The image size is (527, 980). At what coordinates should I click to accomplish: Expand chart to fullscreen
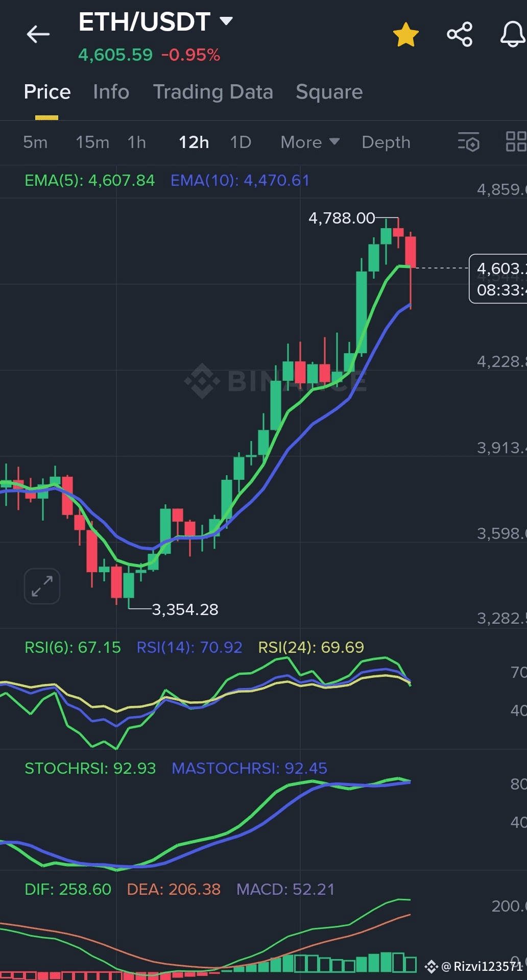pos(42,586)
